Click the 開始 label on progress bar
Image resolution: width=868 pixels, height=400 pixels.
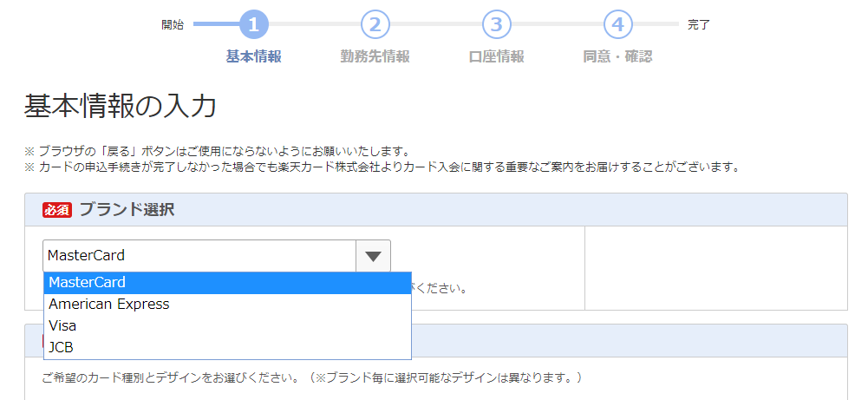(173, 24)
